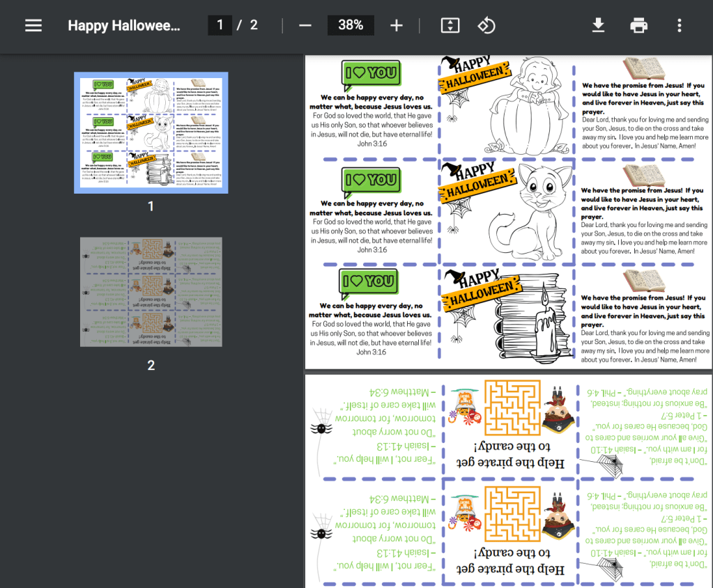Click the zoom out minus button
Screen dimensions: 713x588
pyautogui.click(x=305, y=26)
